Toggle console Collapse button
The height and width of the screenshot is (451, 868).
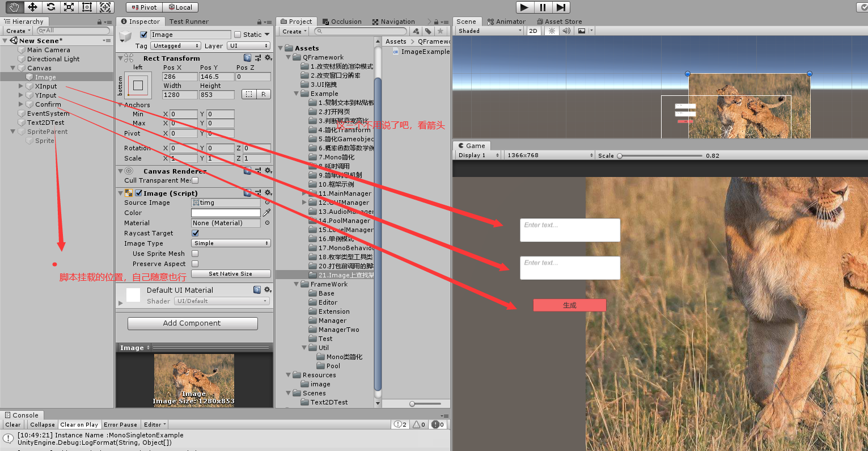[43, 424]
